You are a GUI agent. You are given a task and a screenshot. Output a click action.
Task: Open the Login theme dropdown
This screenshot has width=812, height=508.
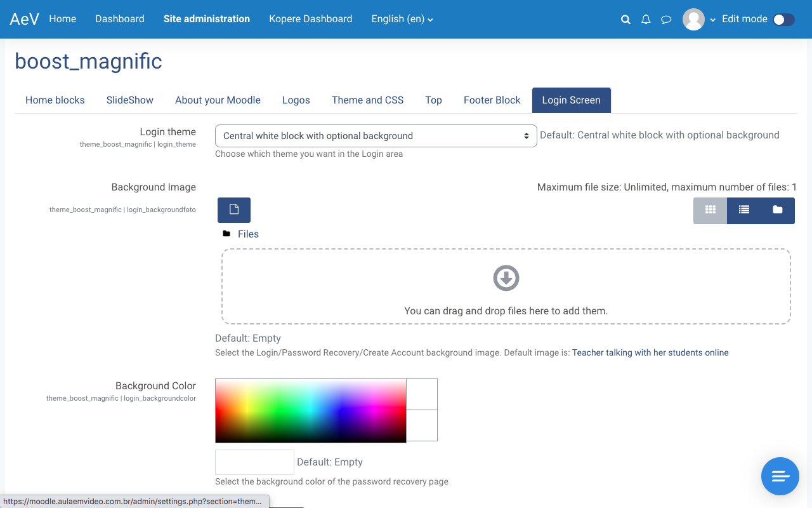tap(376, 136)
